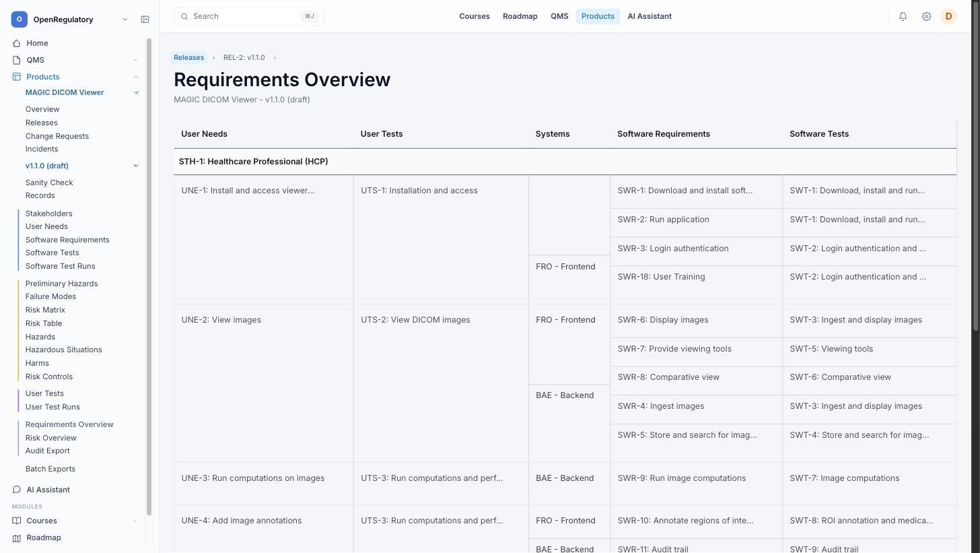Open Incidents in the sidebar
This screenshot has width=980, height=553.
click(42, 149)
